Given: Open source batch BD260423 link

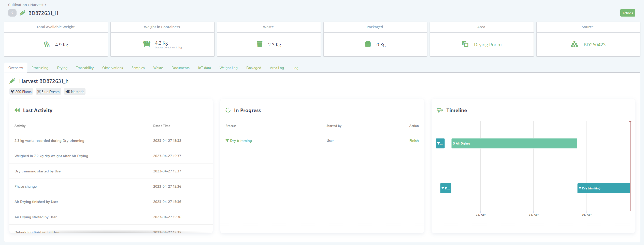Looking at the screenshot, I should [x=594, y=45].
